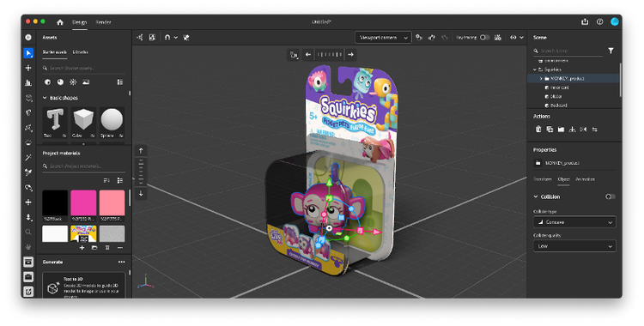Viewport: 644px width, 326px height.
Task: Click the up arrow vertical camera button
Action: 141,151
